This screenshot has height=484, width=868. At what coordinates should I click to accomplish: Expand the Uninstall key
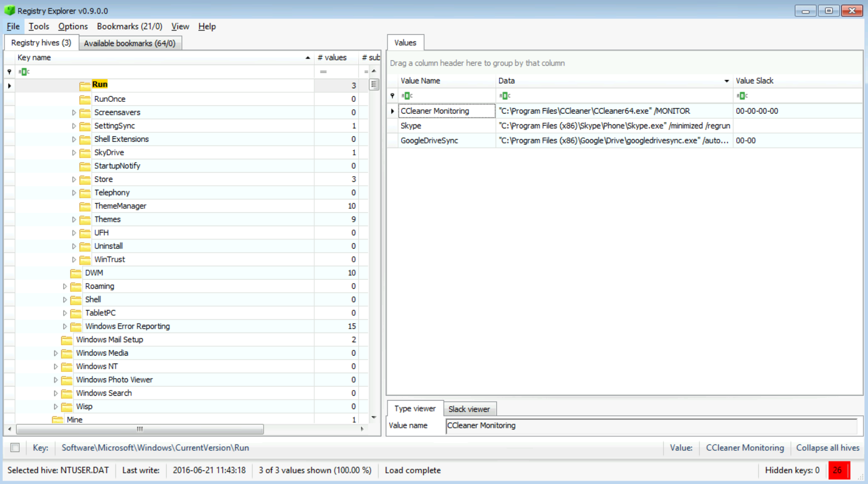[74, 246]
